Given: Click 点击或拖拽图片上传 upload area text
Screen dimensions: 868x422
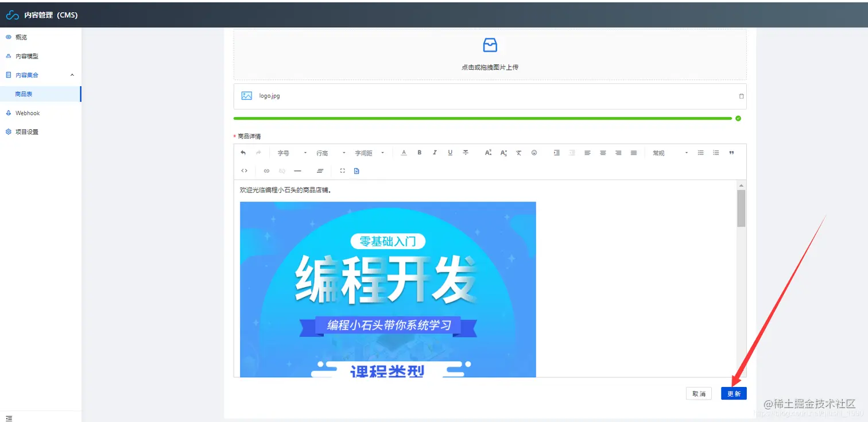Looking at the screenshot, I should (x=490, y=67).
